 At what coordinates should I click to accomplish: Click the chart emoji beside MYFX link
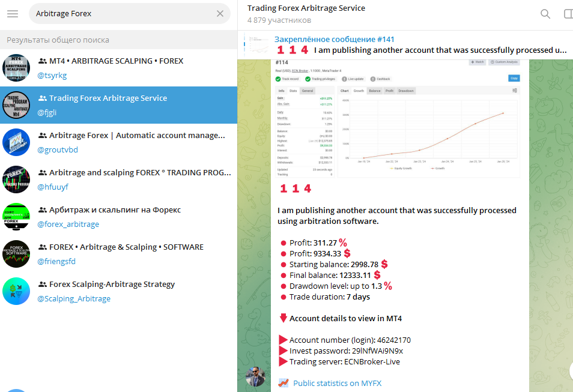283,383
